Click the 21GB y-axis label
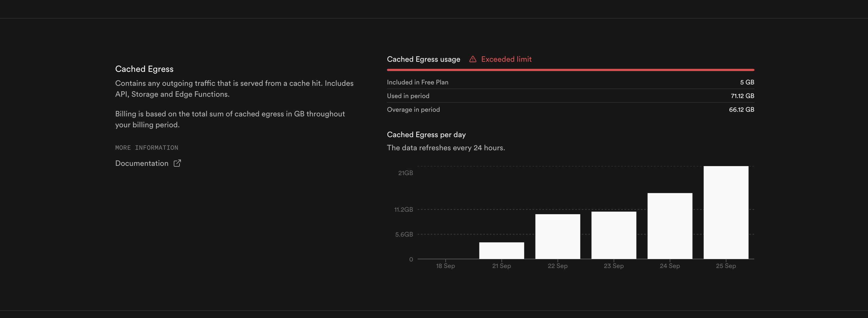 (x=405, y=173)
